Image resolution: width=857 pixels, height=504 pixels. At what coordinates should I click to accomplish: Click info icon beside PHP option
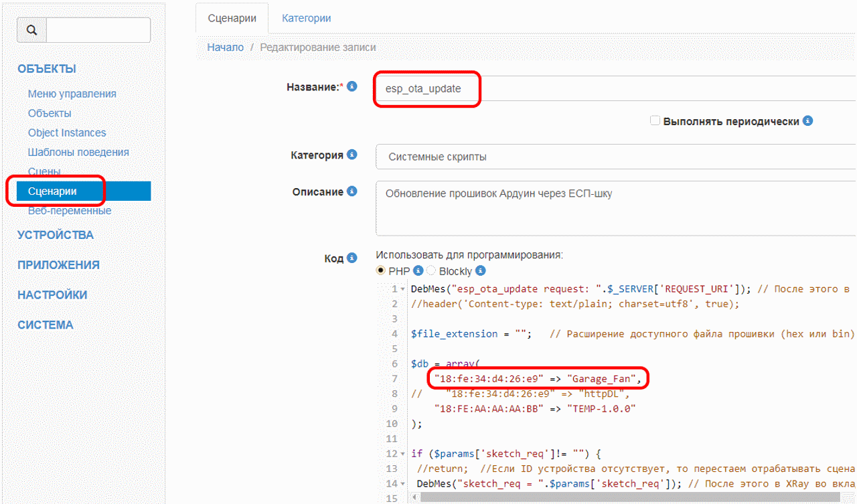(x=418, y=271)
